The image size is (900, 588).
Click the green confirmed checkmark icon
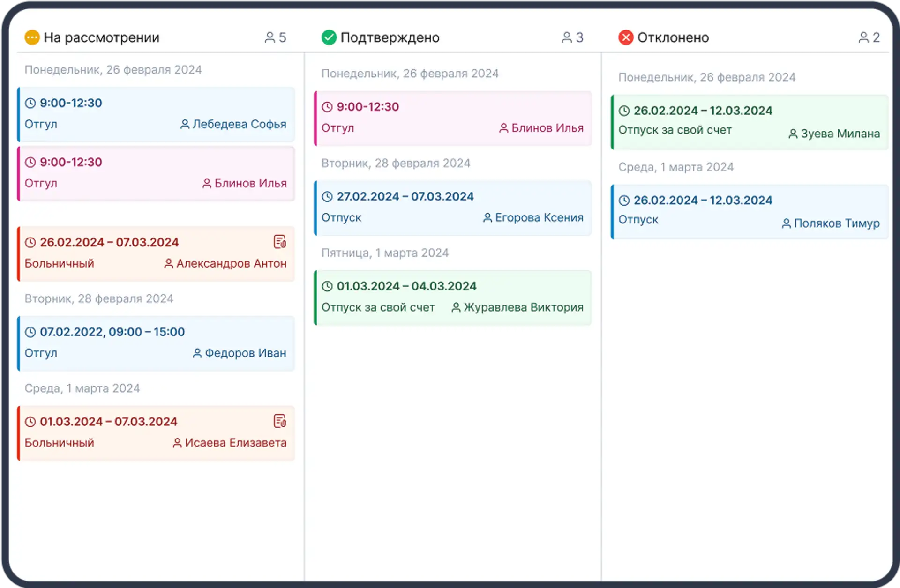click(329, 37)
